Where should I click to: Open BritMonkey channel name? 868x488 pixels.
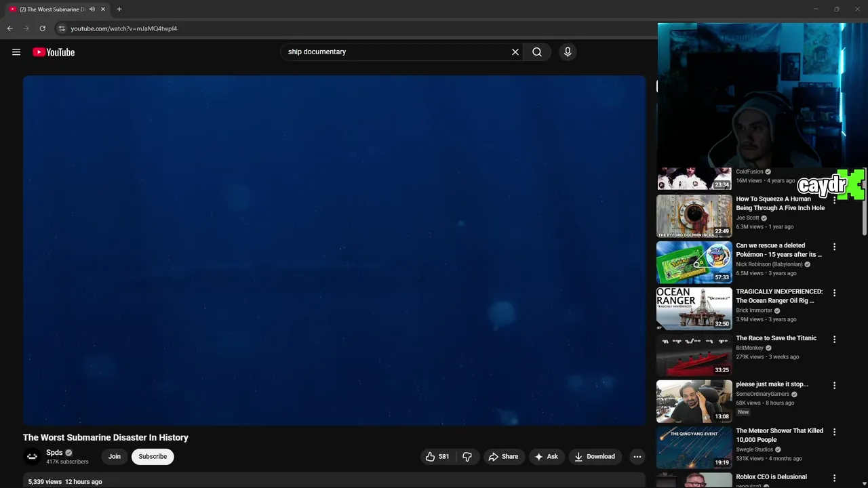[750, 348]
